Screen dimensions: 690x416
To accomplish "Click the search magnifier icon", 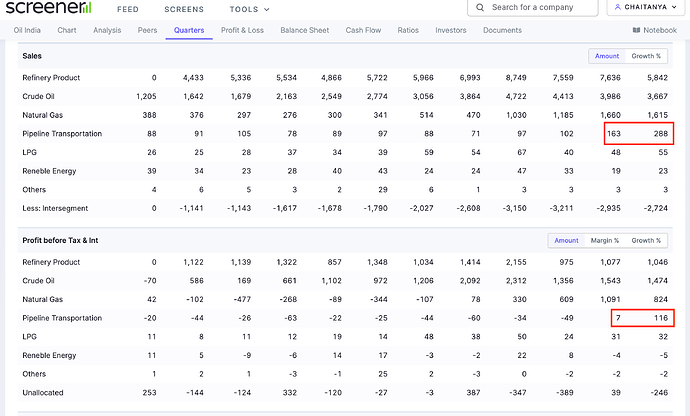I will tap(478, 8).
